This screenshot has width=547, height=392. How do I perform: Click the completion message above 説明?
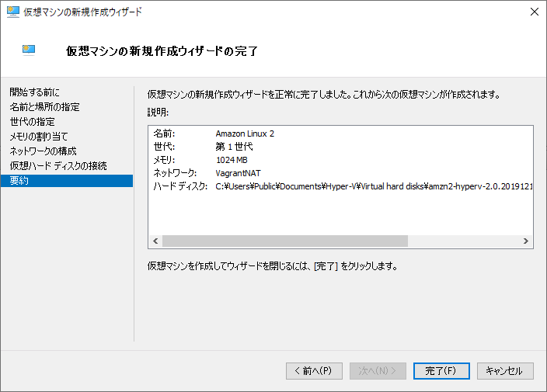pos(324,95)
